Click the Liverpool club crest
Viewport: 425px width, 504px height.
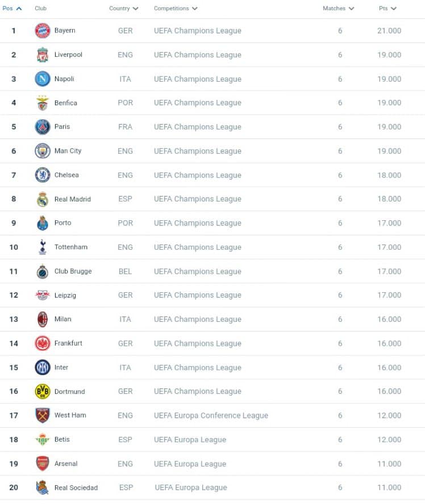pyautogui.click(x=42, y=54)
